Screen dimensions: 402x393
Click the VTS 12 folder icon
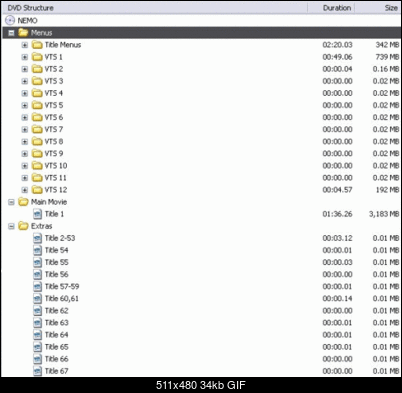pos(37,190)
